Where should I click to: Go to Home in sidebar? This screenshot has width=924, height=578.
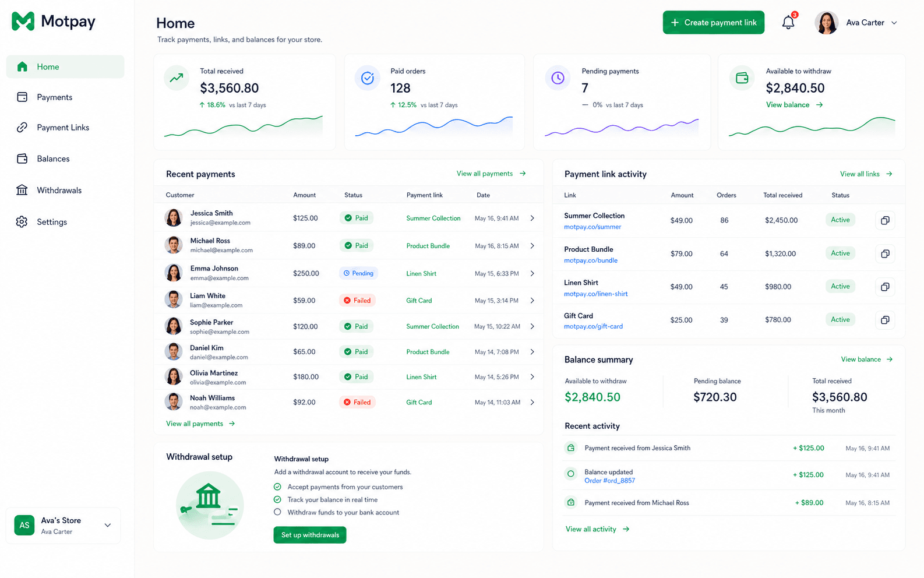(x=65, y=66)
